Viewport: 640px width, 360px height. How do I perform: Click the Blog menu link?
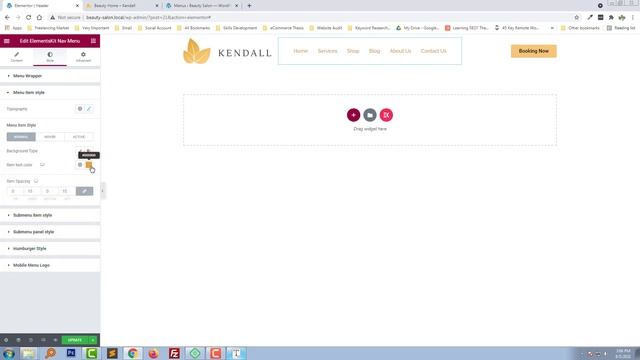coord(374,51)
